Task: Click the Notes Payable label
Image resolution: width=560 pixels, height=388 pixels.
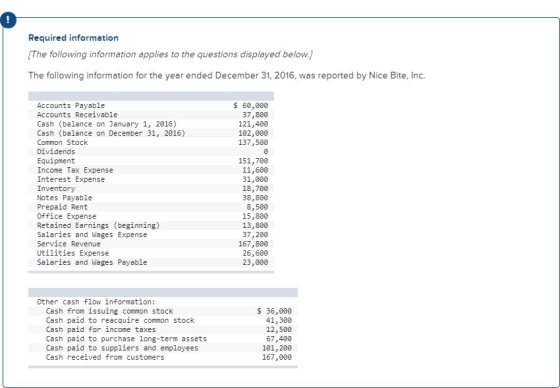Action: (64, 198)
